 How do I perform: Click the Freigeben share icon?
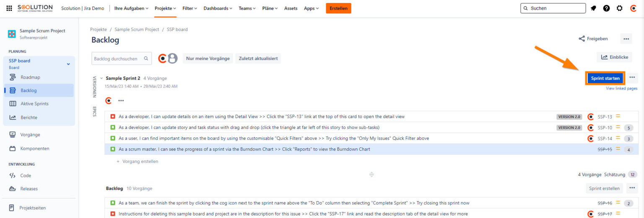582,39
